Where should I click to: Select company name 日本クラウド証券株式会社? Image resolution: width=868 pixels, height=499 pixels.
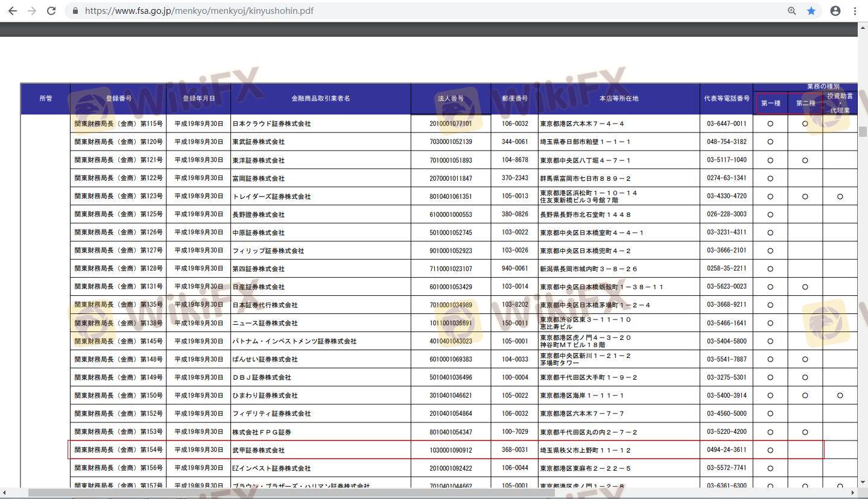point(271,124)
